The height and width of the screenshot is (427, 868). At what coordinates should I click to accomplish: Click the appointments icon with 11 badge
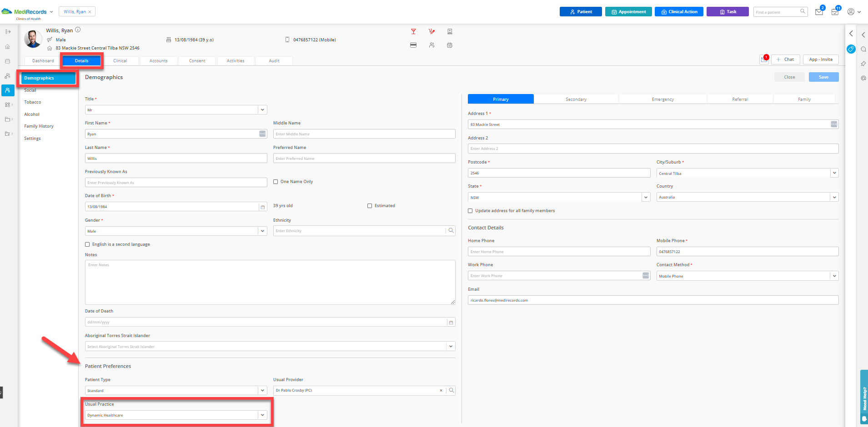835,12
